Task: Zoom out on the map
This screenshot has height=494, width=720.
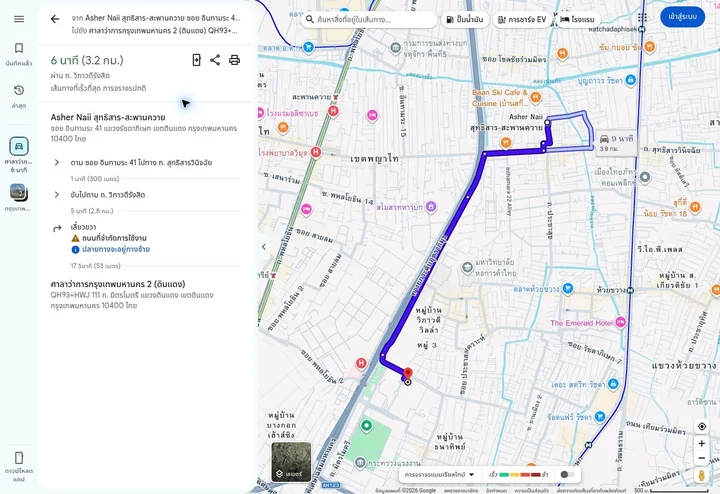Action: [x=702, y=458]
